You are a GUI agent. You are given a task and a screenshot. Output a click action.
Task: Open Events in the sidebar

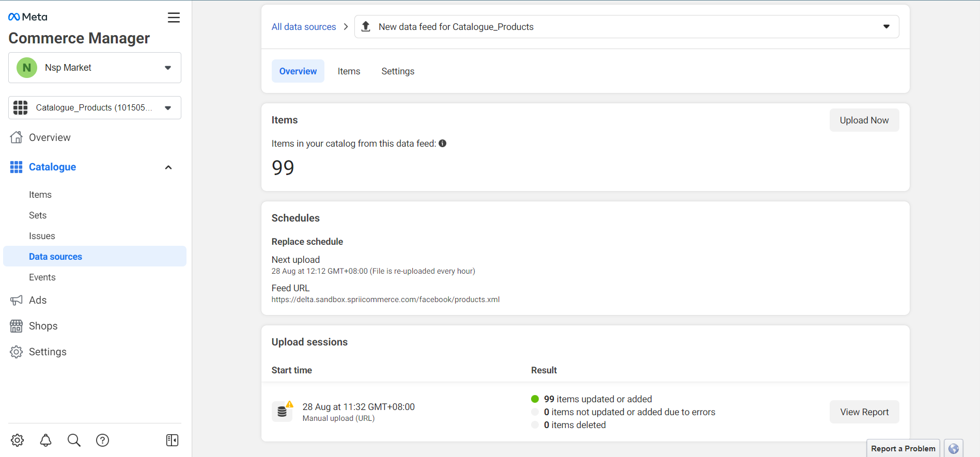click(42, 277)
